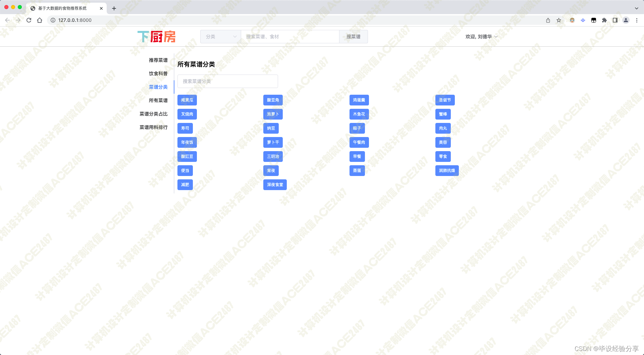Select the 萝卜干 category tag

[x=273, y=142]
